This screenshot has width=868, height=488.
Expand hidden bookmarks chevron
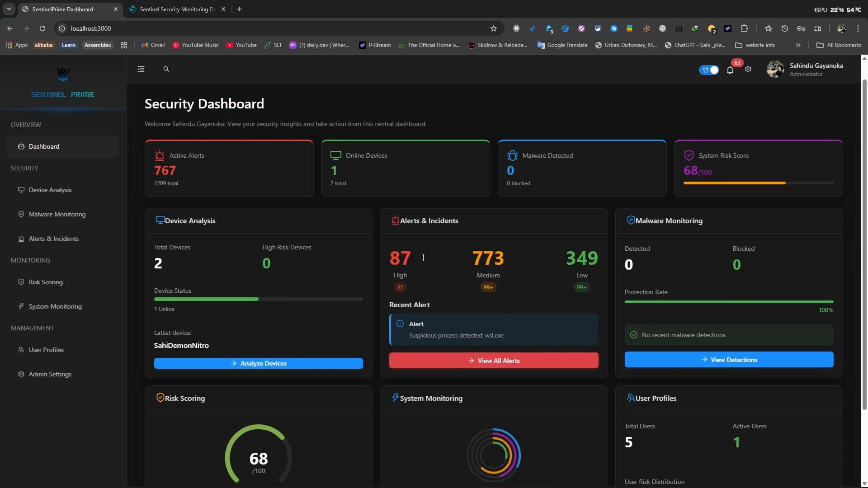click(798, 45)
